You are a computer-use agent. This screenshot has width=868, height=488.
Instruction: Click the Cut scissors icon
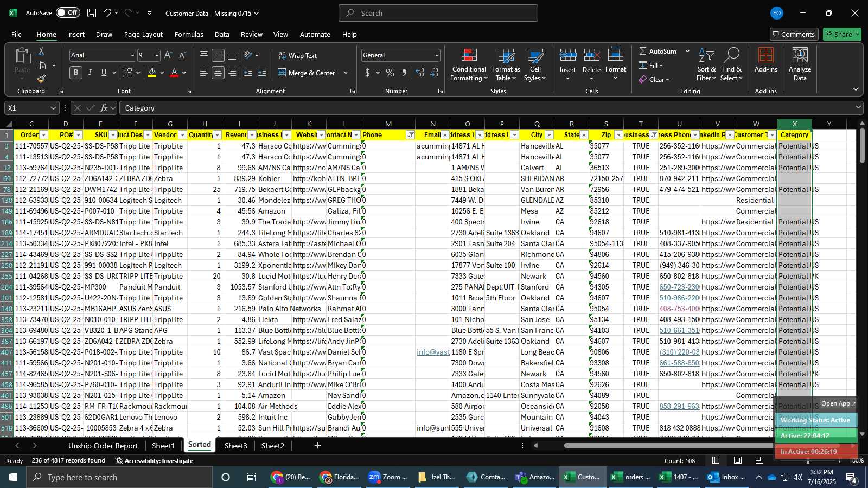[x=41, y=51]
